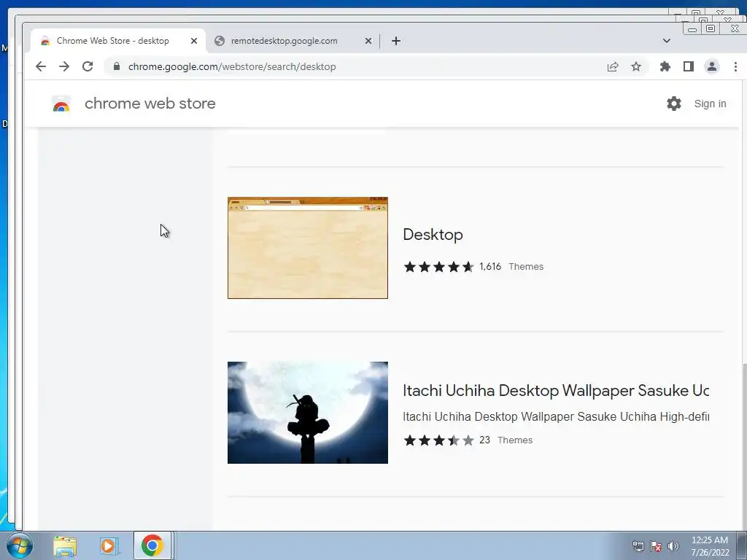Bookmark this page with the star icon

636,66
